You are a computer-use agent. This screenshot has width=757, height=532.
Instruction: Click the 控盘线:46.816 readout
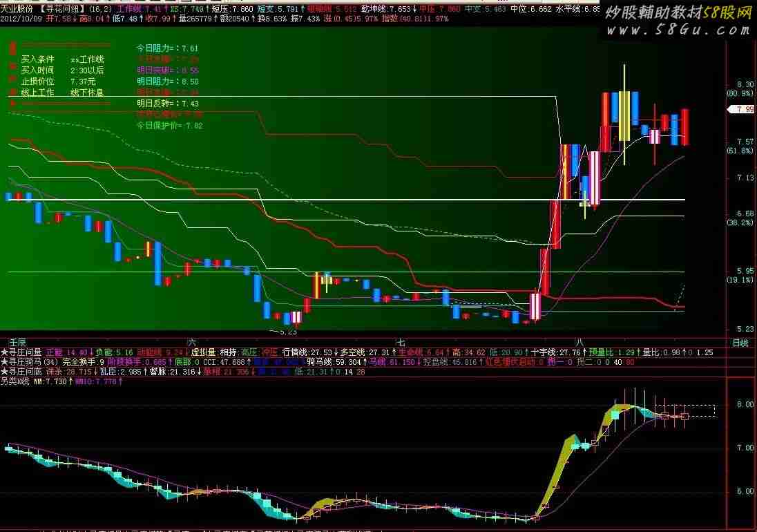[x=450, y=362]
